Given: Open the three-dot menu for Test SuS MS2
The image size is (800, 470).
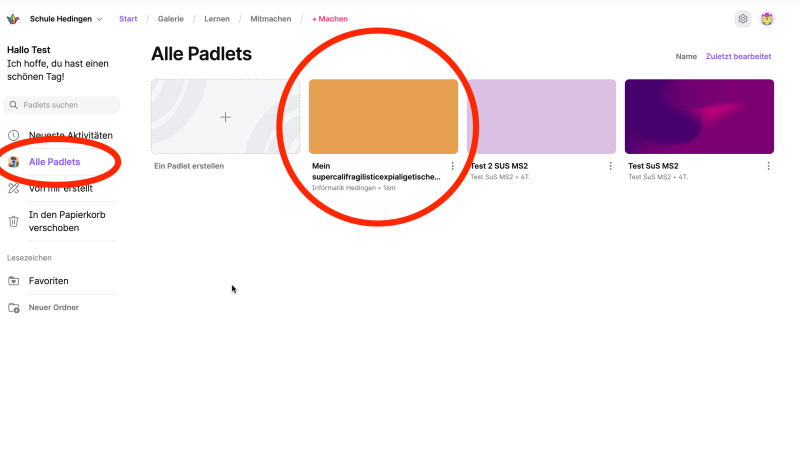Looking at the screenshot, I should click(x=768, y=166).
